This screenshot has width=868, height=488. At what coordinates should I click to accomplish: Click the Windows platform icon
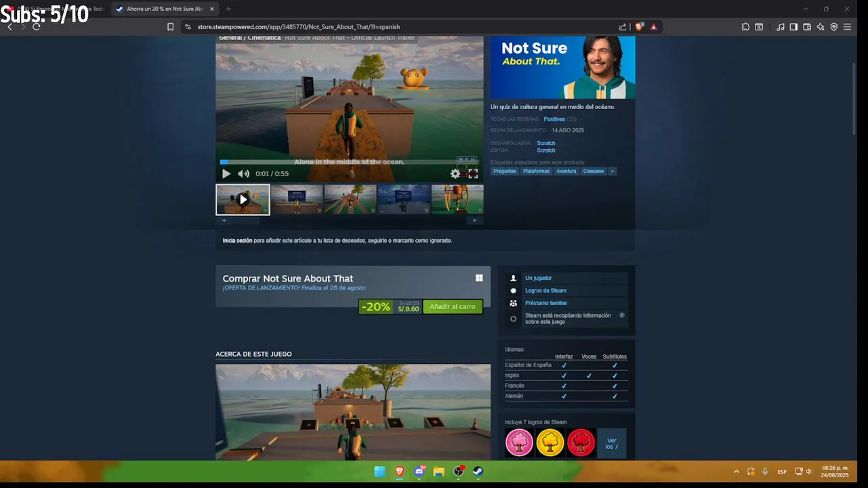point(479,278)
